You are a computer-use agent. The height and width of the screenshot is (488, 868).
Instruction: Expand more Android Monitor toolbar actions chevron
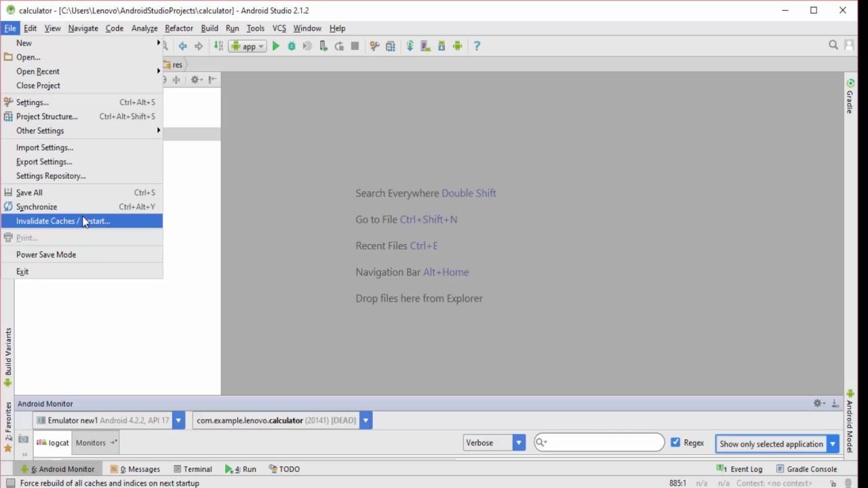click(24, 454)
